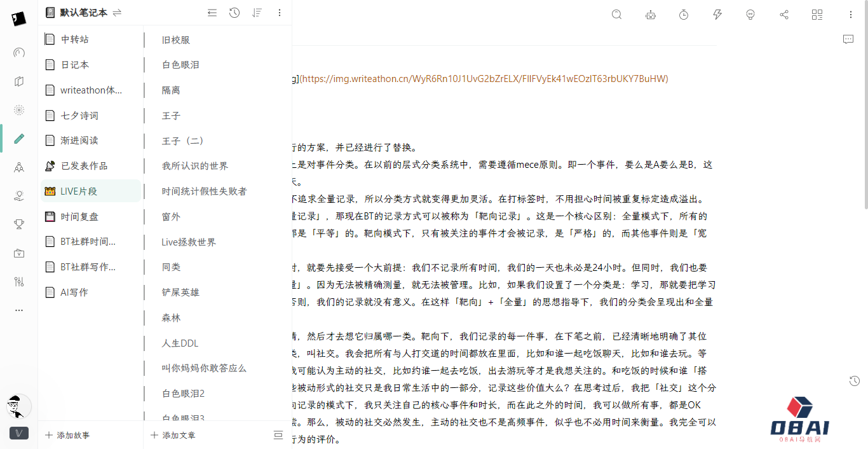Open the writeathon体... story
868x449 pixels.
point(91,90)
